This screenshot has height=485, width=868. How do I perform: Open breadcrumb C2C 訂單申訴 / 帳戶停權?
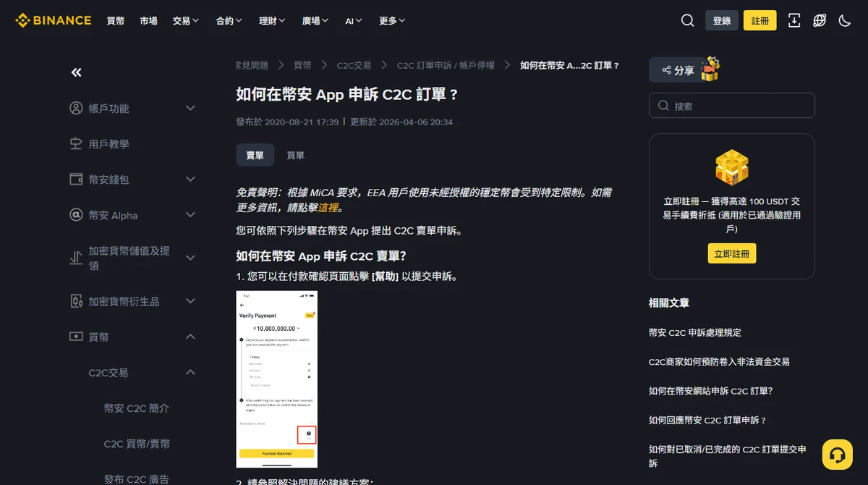point(446,65)
